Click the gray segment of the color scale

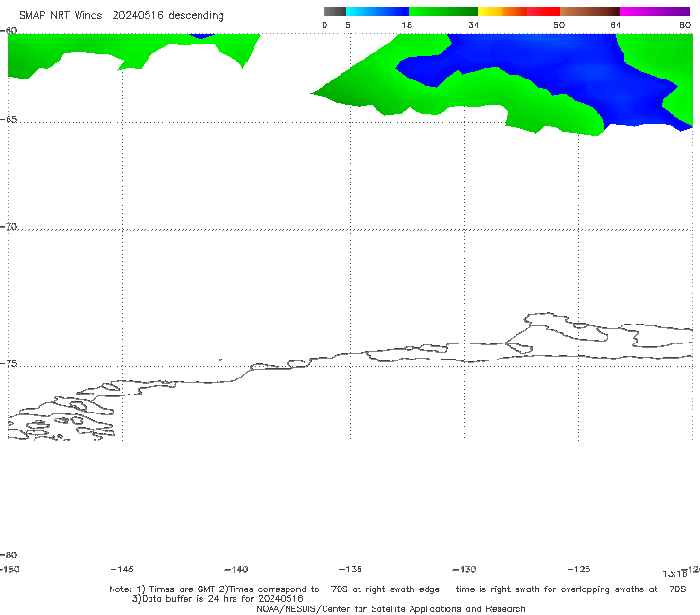[x=335, y=11]
